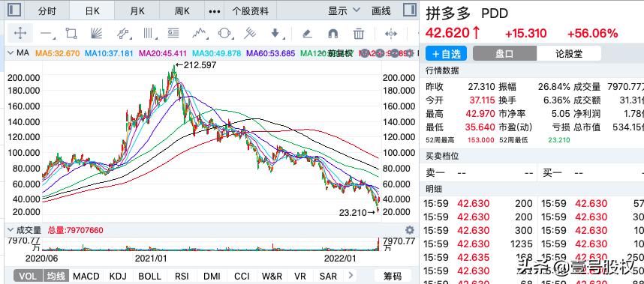This screenshot has width=644, height=284.
Task: Click the 拼多多 PDD stock title
Action: 467,13
